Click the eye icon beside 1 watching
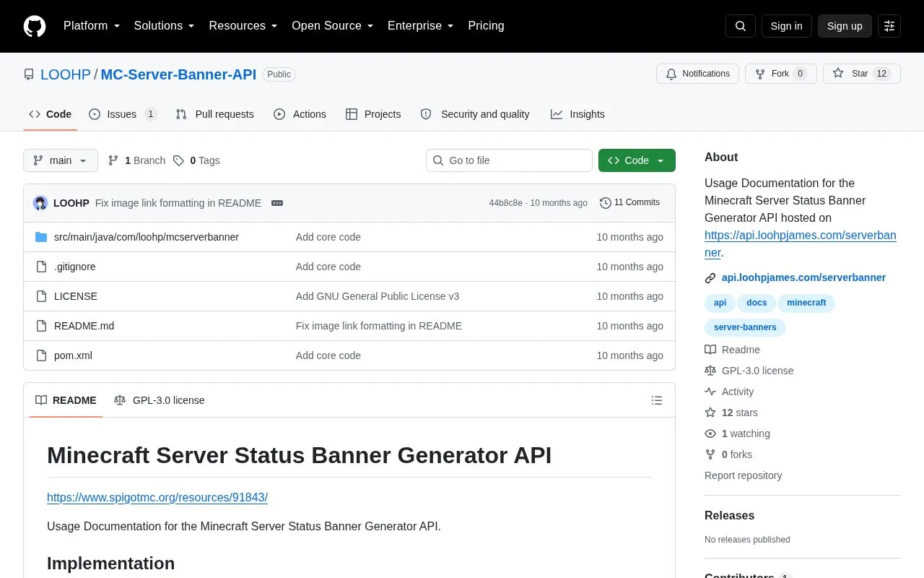Viewport: 924px width, 578px height. click(710, 433)
